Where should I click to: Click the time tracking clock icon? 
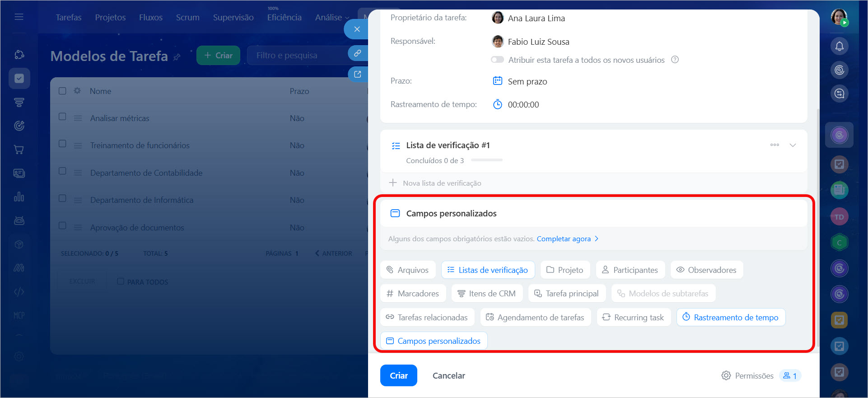point(497,104)
